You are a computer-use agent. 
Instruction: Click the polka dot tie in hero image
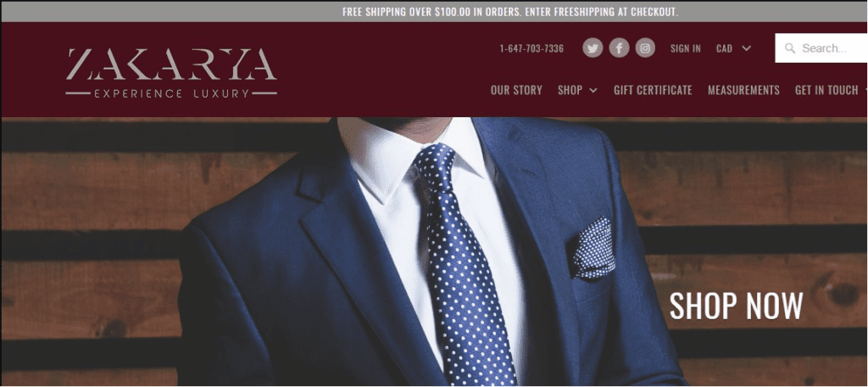(x=459, y=261)
